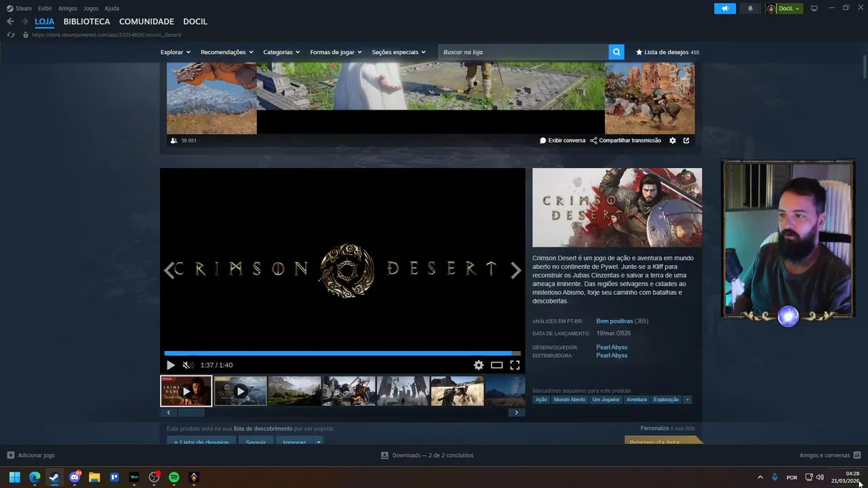Click the microphone tray icon
This screenshot has width=868, height=488.
click(x=774, y=477)
